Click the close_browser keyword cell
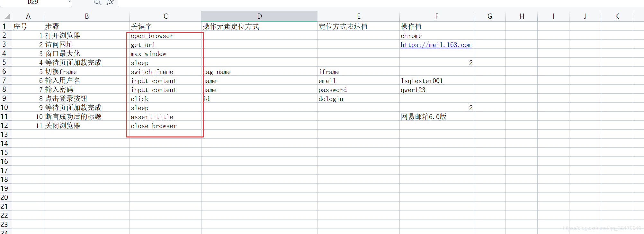The width and height of the screenshot is (644, 234). coord(165,126)
